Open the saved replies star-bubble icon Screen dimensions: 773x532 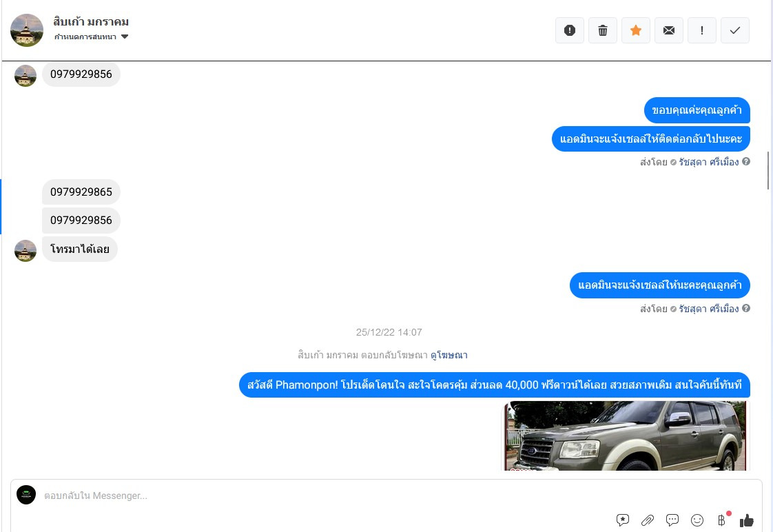(x=623, y=520)
